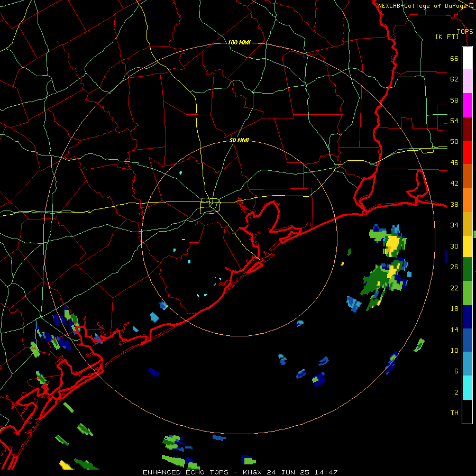Click the TOPS legend title
The width and height of the screenshot is (476, 476).
click(x=465, y=32)
